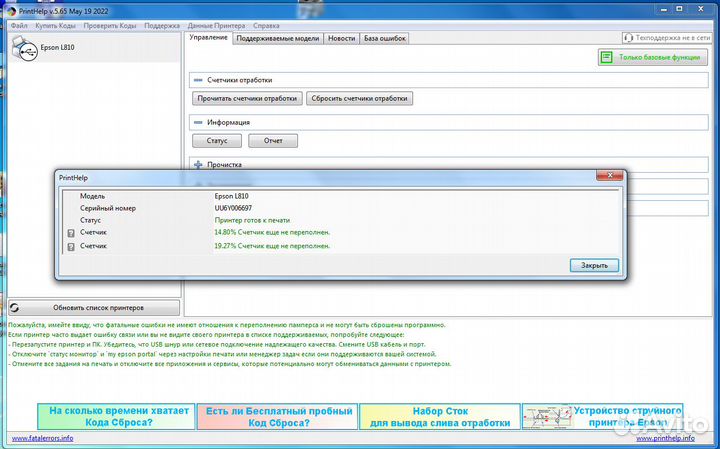Screen dimensions: 720x449
Task: Click the Отчет button
Action: pyautogui.click(x=273, y=140)
